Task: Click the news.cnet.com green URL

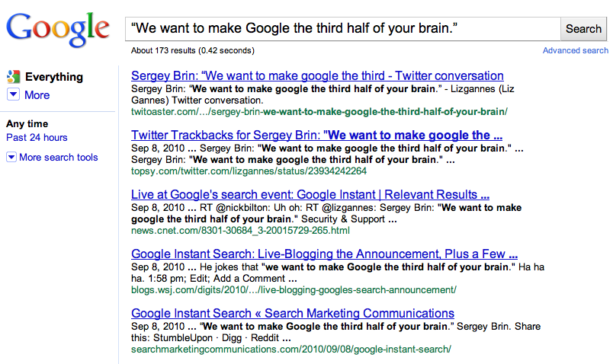Action: click(x=240, y=231)
